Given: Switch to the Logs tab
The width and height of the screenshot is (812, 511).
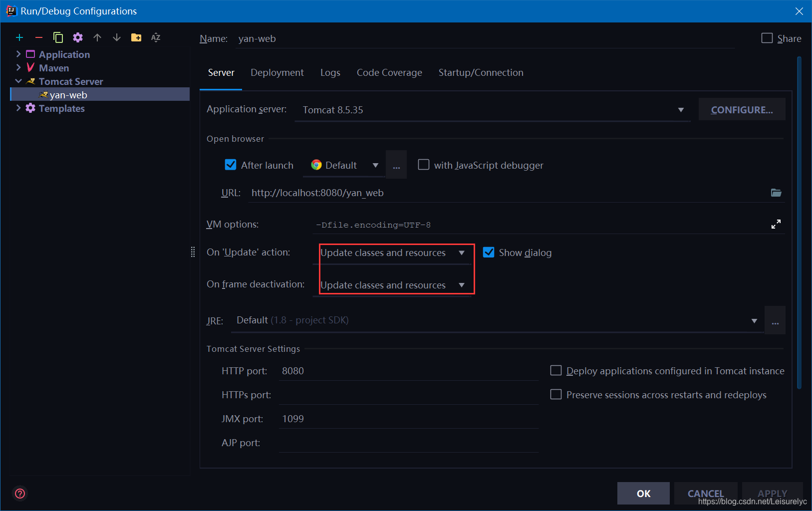Looking at the screenshot, I should coord(330,72).
